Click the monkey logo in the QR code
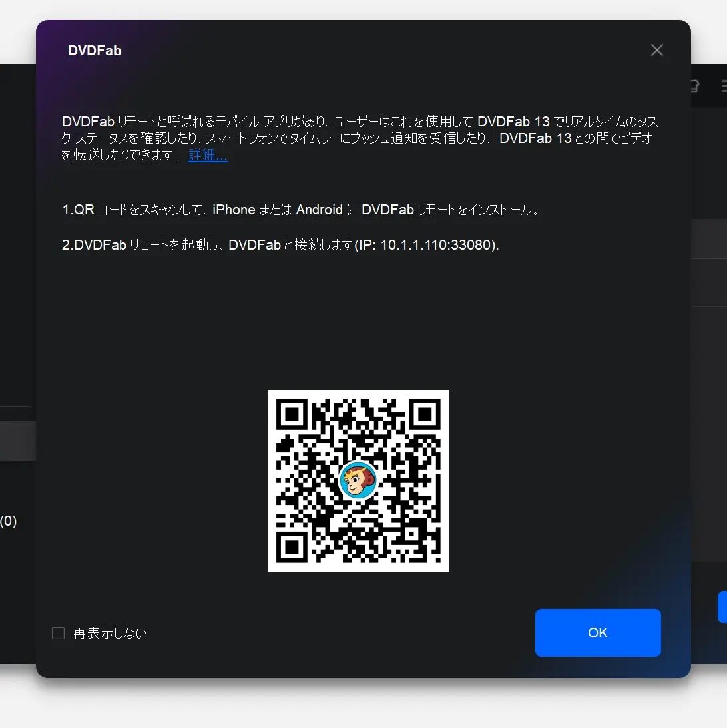This screenshot has width=727, height=728. 358,480
